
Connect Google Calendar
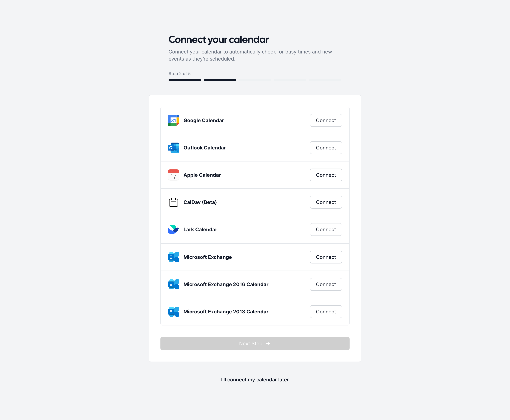(326, 120)
